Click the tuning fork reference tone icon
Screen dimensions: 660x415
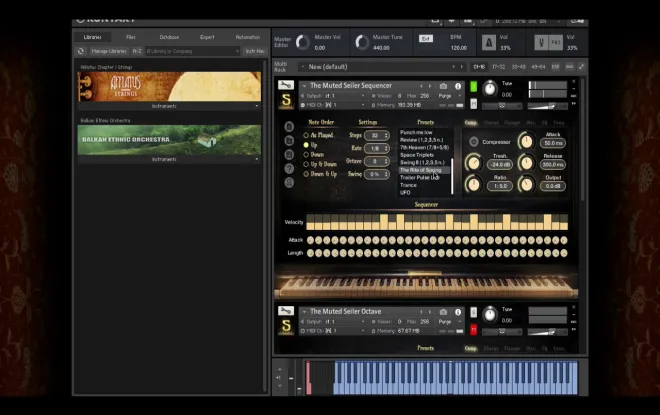coord(541,43)
